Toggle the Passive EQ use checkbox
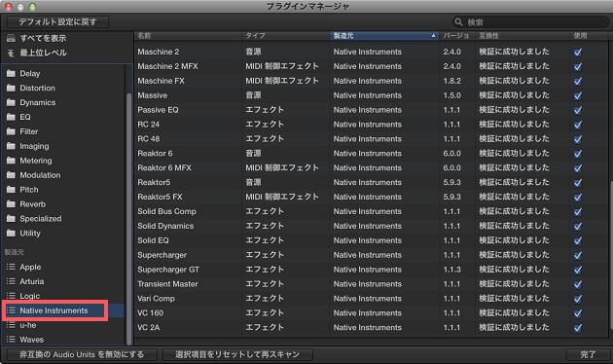The image size is (613, 364). 577,110
